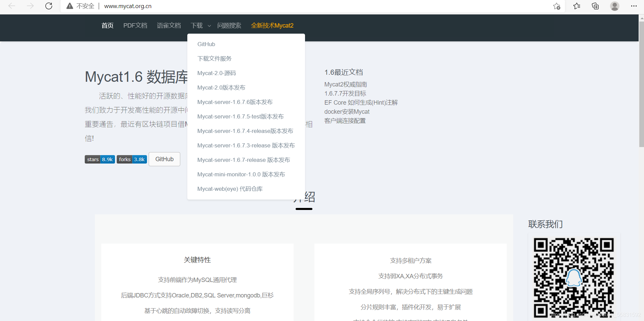Click the page vertical scrollbar thumb
The image size is (644, 321).
point(641,84)
